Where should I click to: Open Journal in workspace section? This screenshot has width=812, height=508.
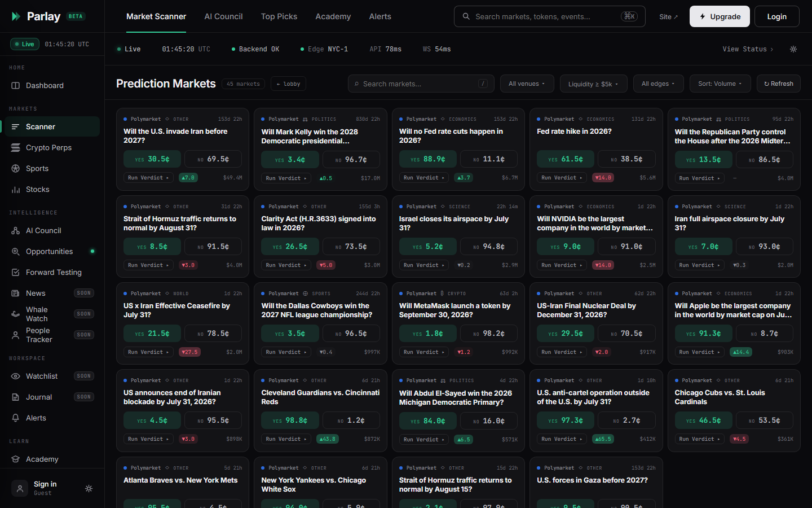point(52,397)
